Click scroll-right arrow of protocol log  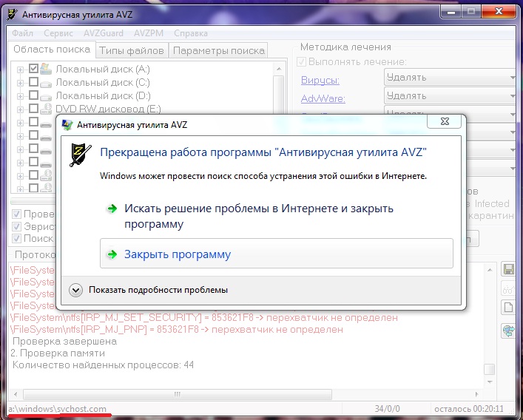(x=476, y=394)
